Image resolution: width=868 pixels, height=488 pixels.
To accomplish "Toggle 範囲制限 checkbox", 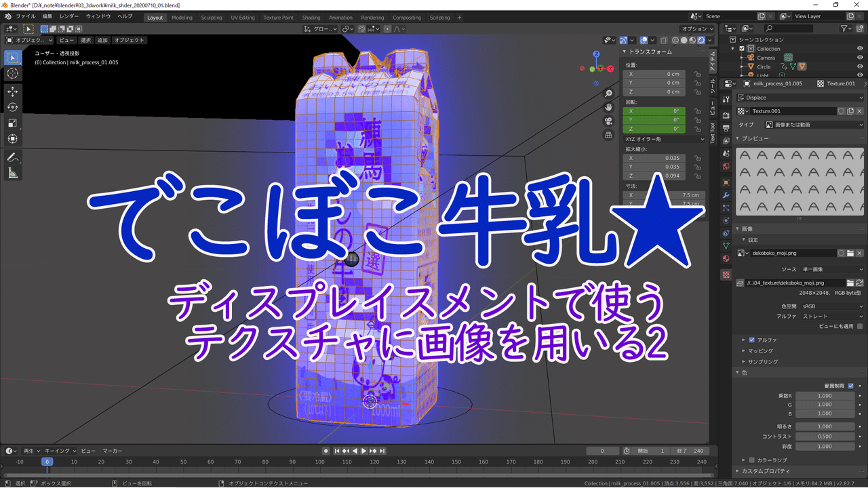I will (x=851, y=386).
